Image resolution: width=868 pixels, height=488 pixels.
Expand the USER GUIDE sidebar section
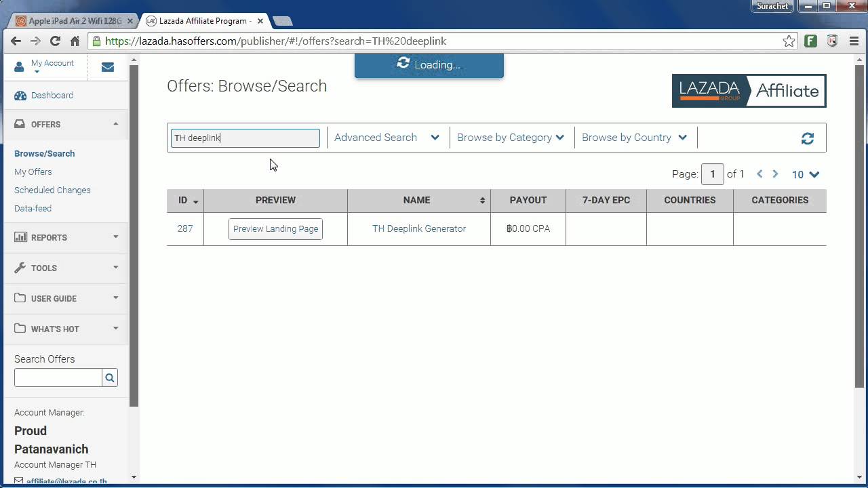66,299
